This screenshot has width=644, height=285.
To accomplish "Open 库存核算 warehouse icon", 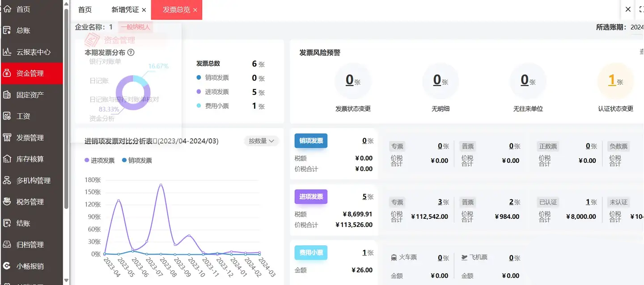I will 7,159.
